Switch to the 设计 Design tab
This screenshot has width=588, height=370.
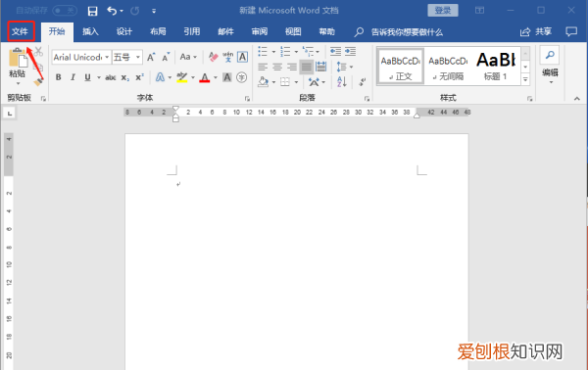[x=124, y=31]
